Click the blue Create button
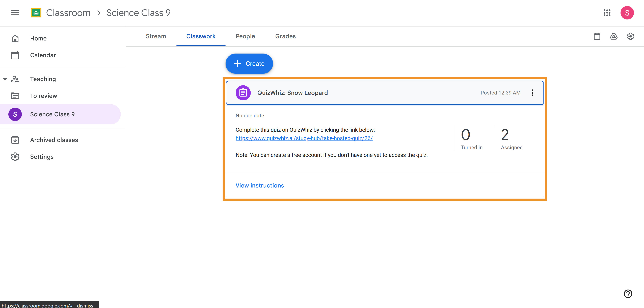The image size is (644, 308). (249, 64)
